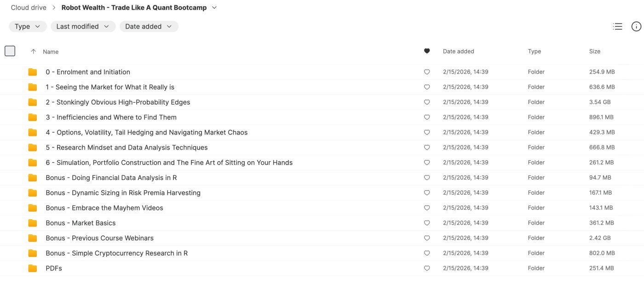Switch to list view layout icon

click(x=617, y=27)
